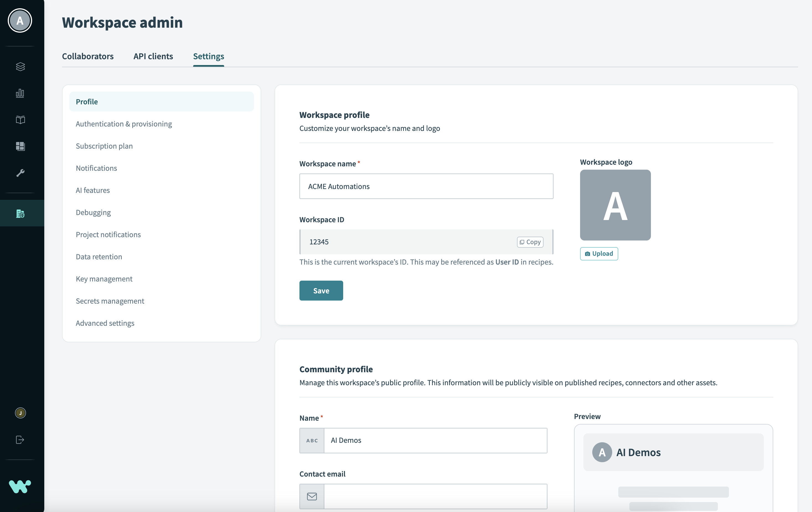This screenshot has width=812, height=512.
Task: Save the workspace profile
Action: tap(321, 291)
